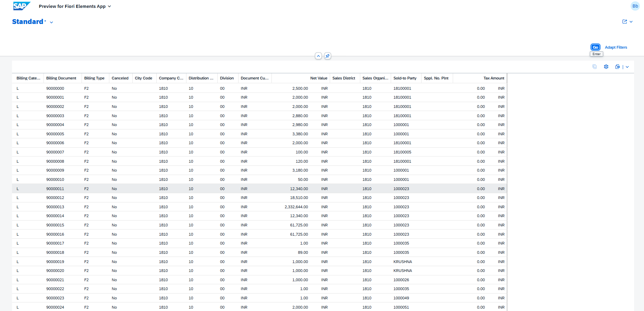This screenshot has height=311, width=644.
Task: Select the Canceled column header
Action: tap(120, 78)
